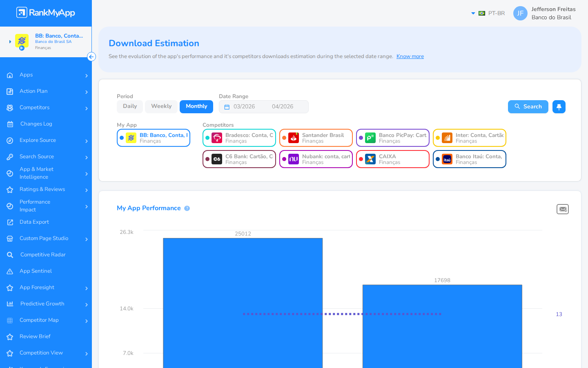This screenshot has height=368, width=588.
Task: Click the RankMyApp logo
Action: coord(46,13)
